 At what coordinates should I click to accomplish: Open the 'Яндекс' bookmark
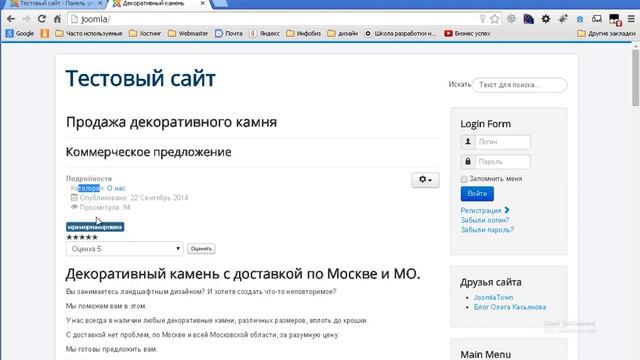point(265,33)
